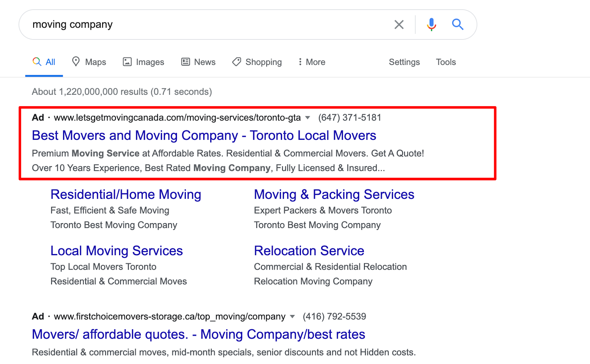Click the 'Over 10 Years Experience' description line
Screen dimensions: 590x364
point(208,168)
